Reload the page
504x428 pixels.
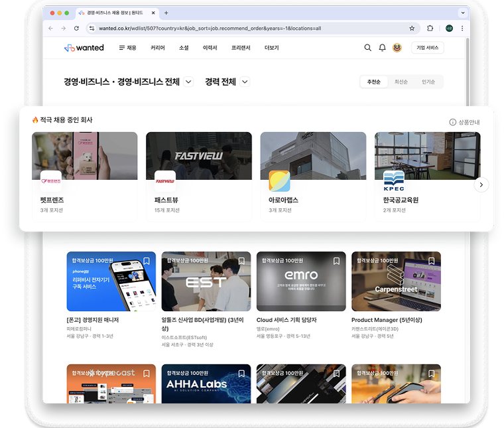pos(76,29)
